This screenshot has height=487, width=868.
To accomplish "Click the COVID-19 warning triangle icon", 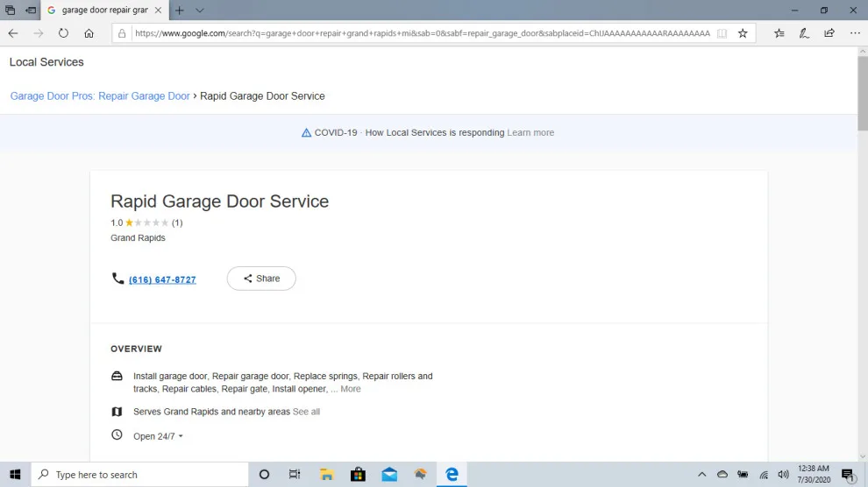I will 306,132.
